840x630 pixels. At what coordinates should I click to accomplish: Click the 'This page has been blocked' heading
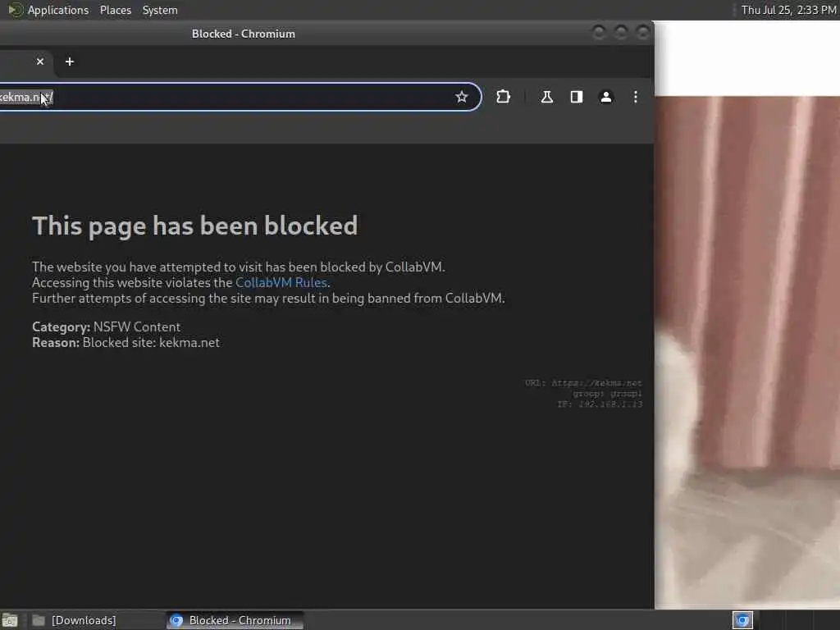(x=195, y=226)
